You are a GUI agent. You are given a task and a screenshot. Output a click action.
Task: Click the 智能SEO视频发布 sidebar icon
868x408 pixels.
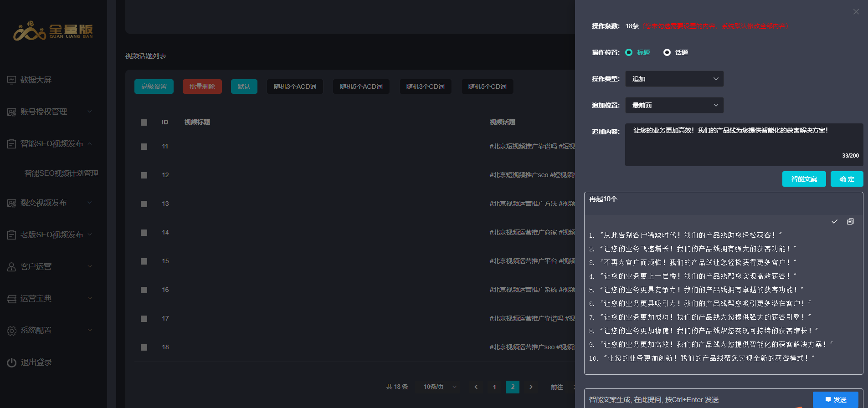coord(11,144)
